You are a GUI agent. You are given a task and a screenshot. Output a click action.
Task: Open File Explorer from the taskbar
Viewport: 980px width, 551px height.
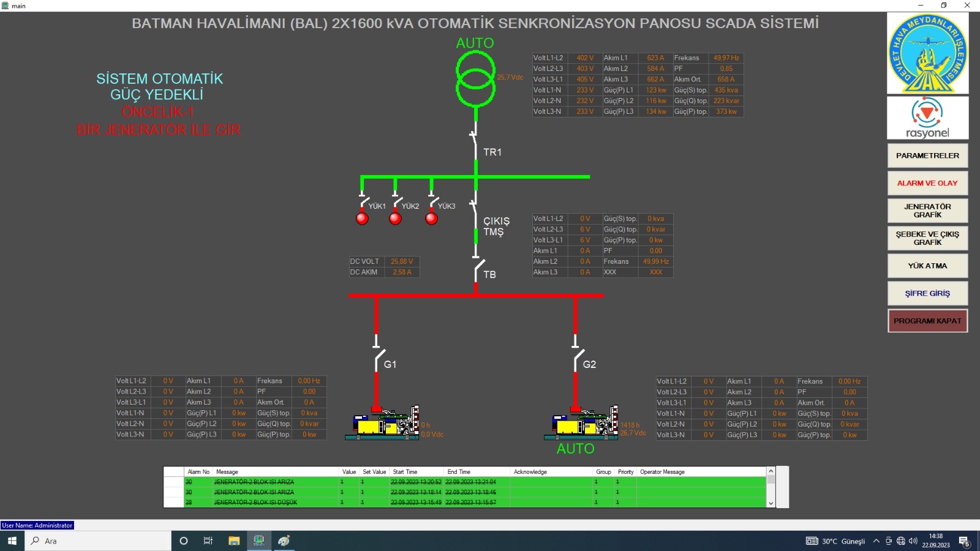(234, 541)
